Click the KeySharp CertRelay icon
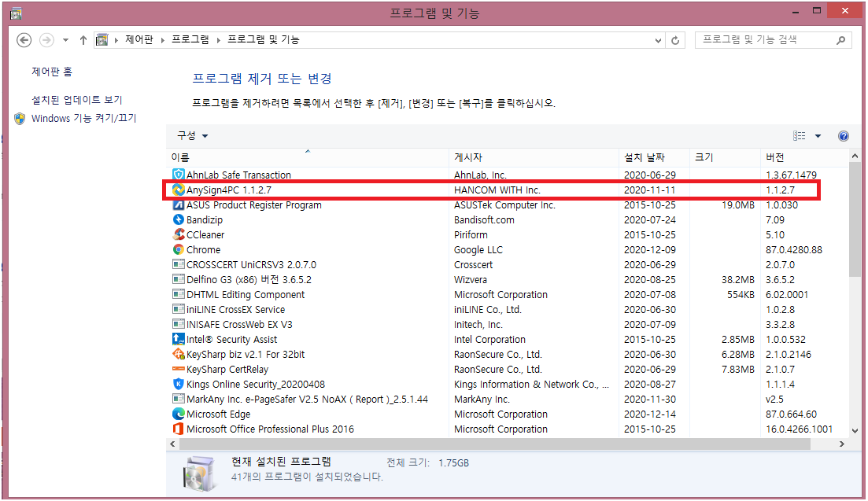This screenshot has height=501, width=868. tap(179, 369)
